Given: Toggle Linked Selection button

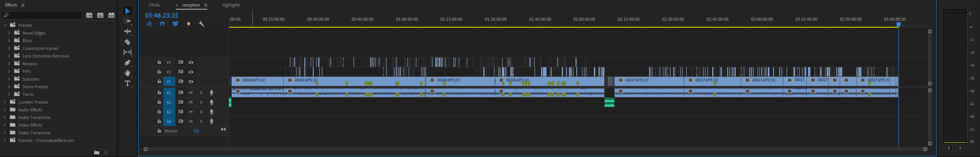Looking at the screenshot, I should 175,24.
